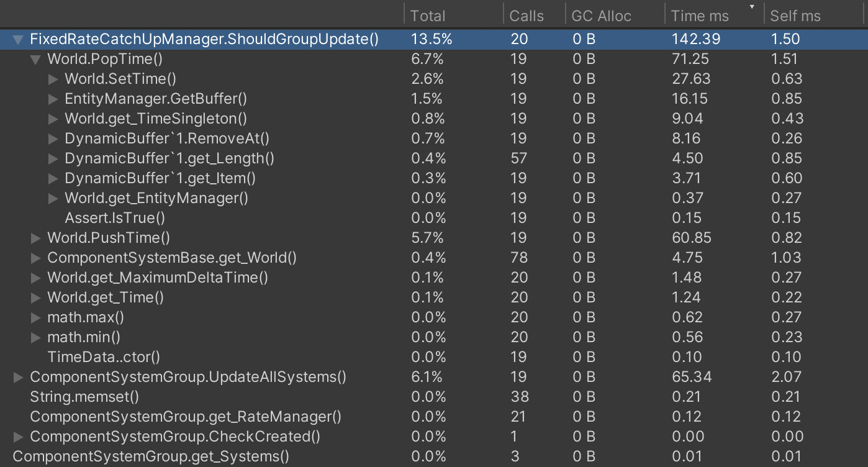
Task: Select the World.get_EntityManager() row
Action: (434, 199)
